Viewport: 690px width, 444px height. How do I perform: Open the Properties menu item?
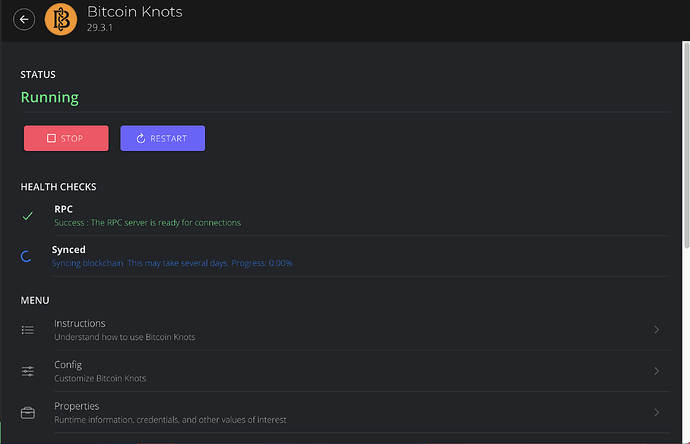click(345, 412)
